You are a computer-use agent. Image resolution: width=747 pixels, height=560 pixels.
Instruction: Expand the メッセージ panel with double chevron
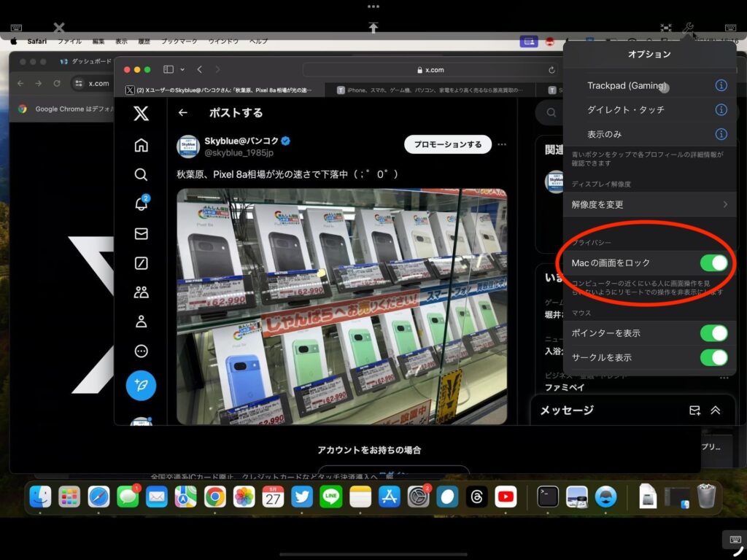[716, 411]
